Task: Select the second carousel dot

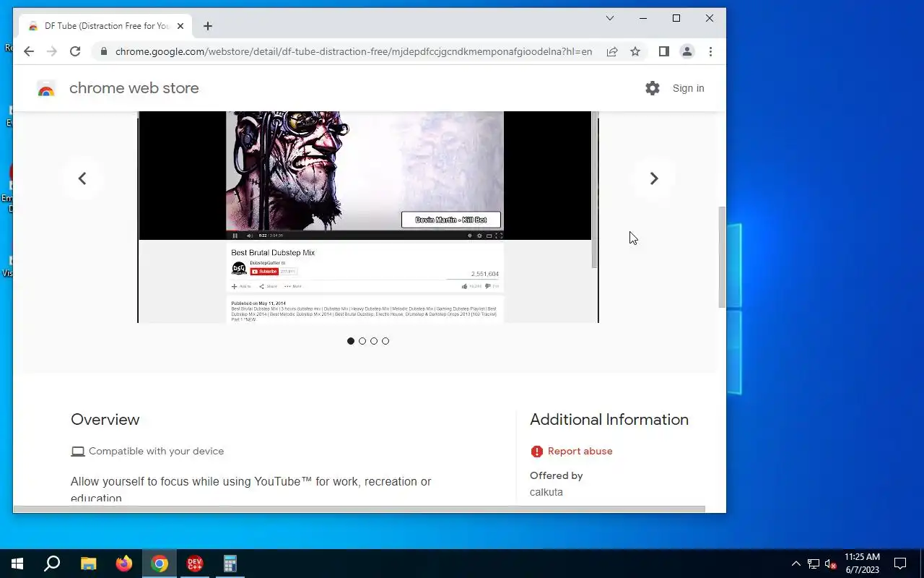Action: tap(362, 341)
